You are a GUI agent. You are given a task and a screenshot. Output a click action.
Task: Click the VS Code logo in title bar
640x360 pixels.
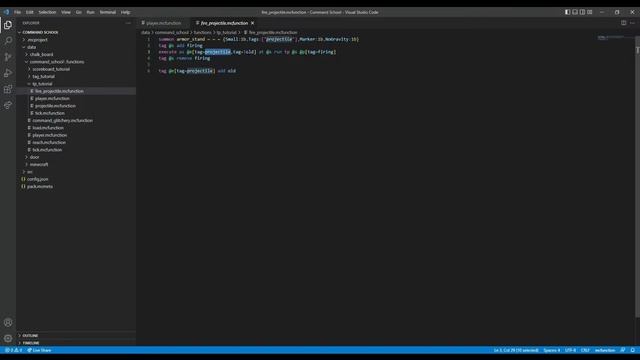pos(6,12)
